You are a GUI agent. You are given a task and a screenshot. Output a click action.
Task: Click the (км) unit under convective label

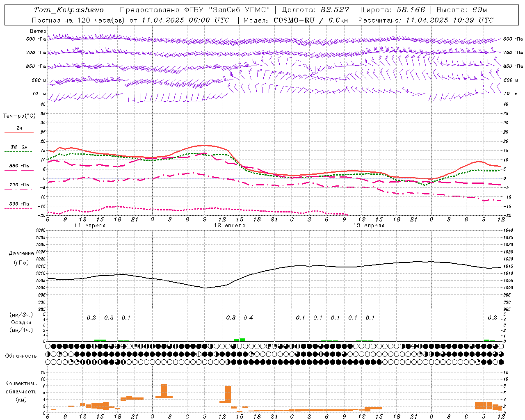pyautogui.click(x=21, y=399)
